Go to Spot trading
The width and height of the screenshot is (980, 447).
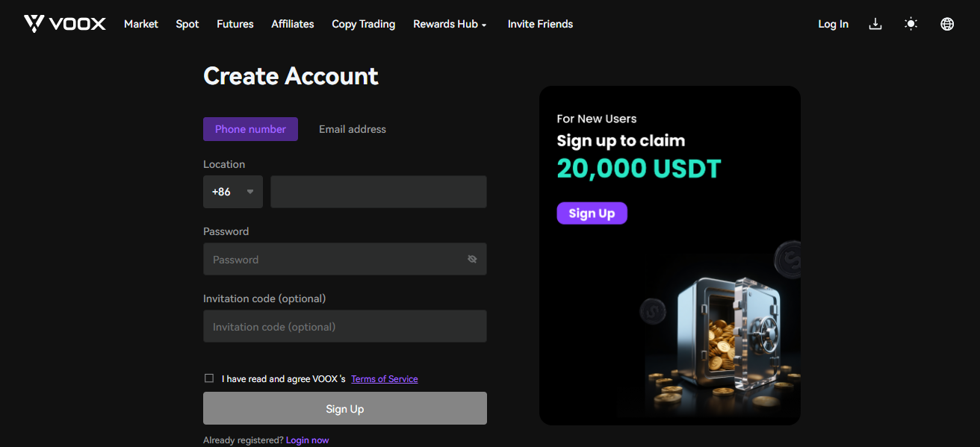point(187,24)
